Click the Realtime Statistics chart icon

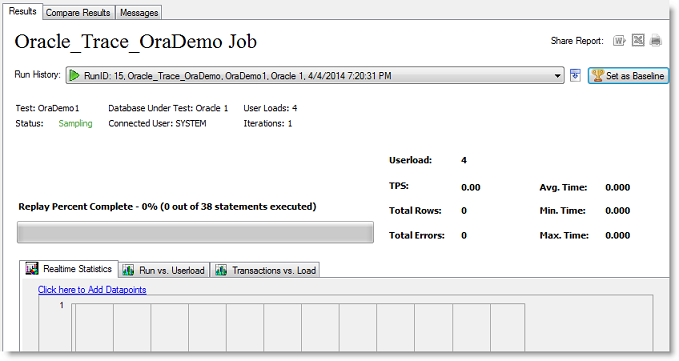click(32, 269)
